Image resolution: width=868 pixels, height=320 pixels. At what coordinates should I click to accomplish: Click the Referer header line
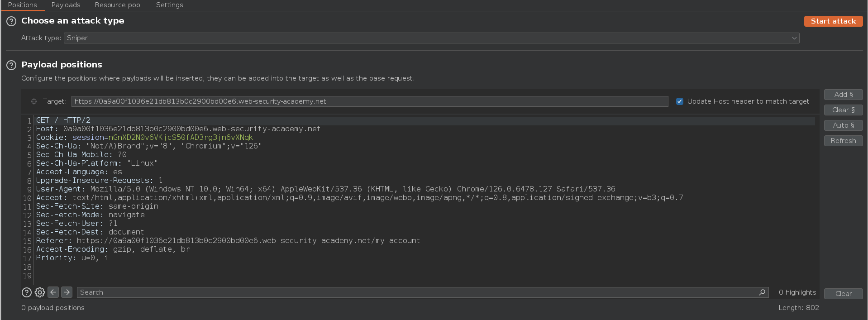tap(228, 241)
